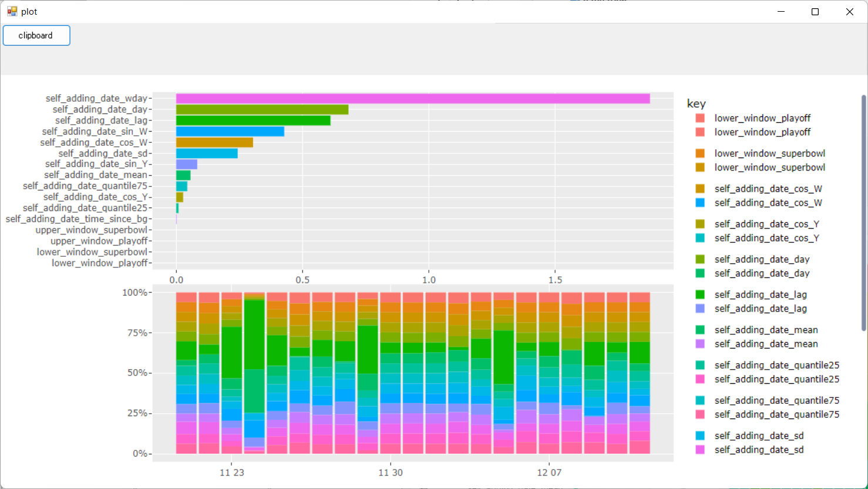Select the self_adding_date_sin_Y periwinkle bar
Screen dimensions: 868x489
pos(187,165)
